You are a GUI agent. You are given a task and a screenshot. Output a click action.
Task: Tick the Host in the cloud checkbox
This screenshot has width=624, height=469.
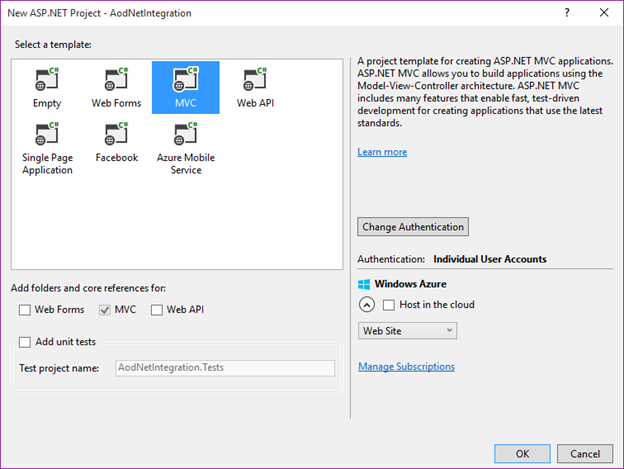(x=390, y=305)
